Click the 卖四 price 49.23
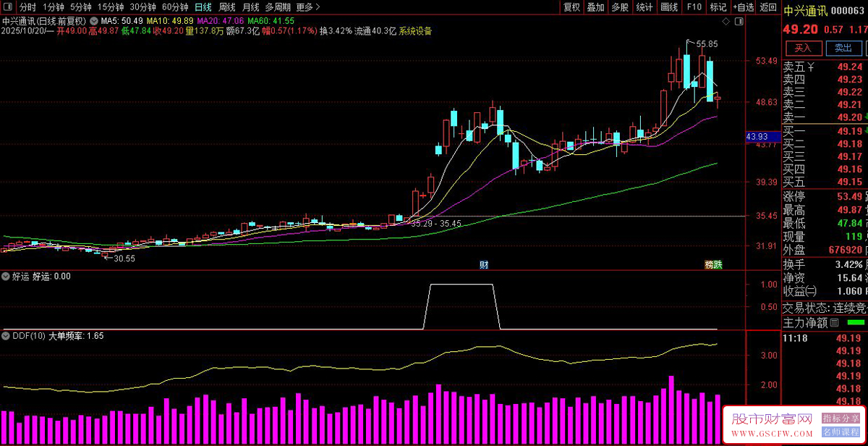Image resolution: width=868 pixels, height=446 pixels. pos(850,80)
